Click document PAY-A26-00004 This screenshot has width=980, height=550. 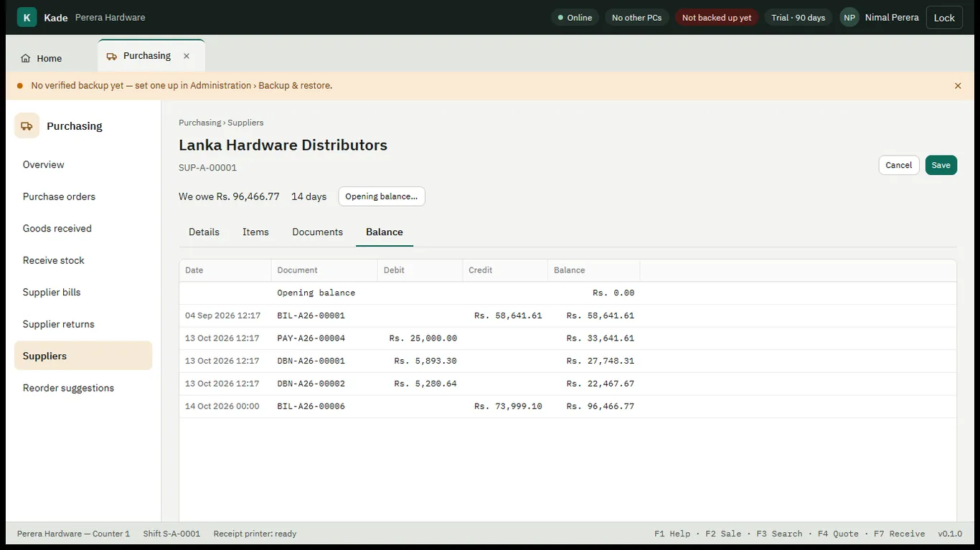[311, 338]
